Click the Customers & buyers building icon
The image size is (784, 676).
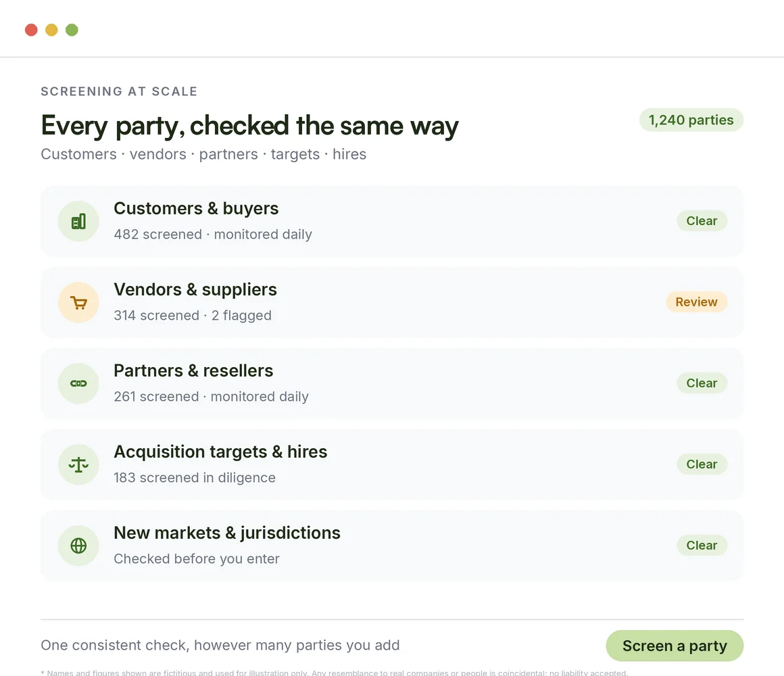pos(78,221)
